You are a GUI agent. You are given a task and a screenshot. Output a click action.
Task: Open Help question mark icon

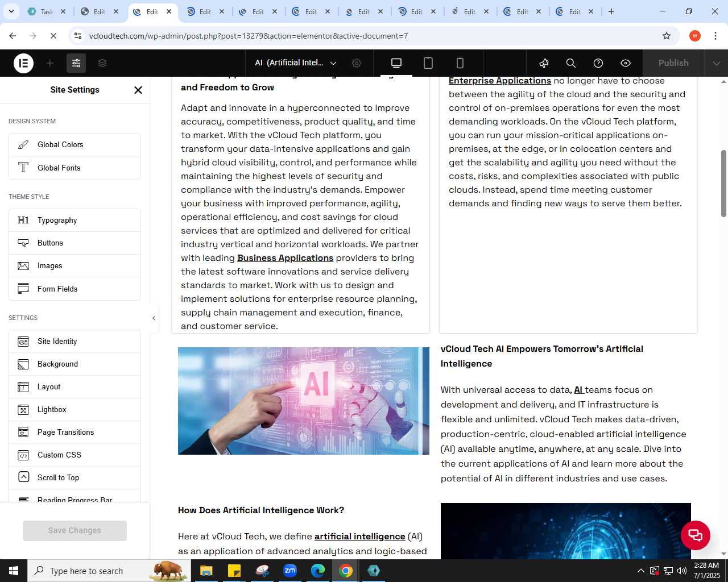pos(598,63)
